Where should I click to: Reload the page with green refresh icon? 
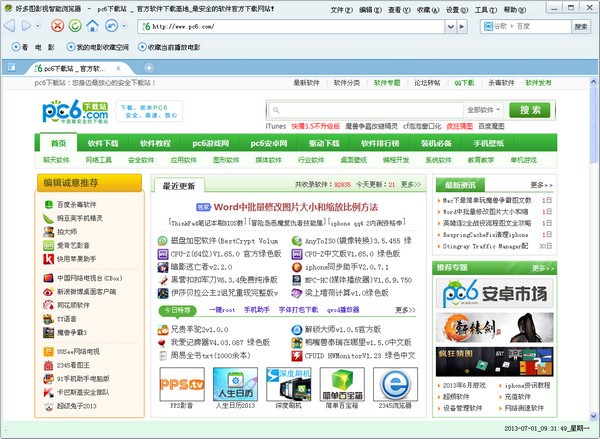click(75, 26)
